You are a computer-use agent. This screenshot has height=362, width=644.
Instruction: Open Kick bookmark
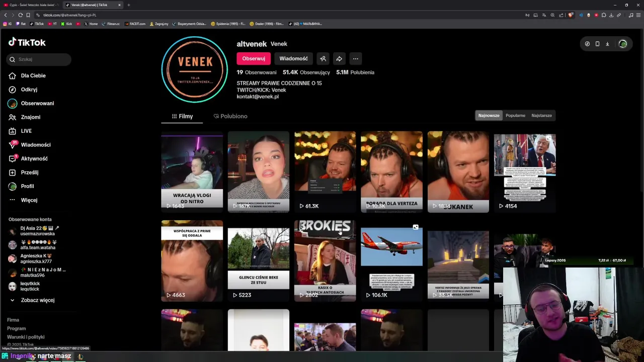click(66, 24)
